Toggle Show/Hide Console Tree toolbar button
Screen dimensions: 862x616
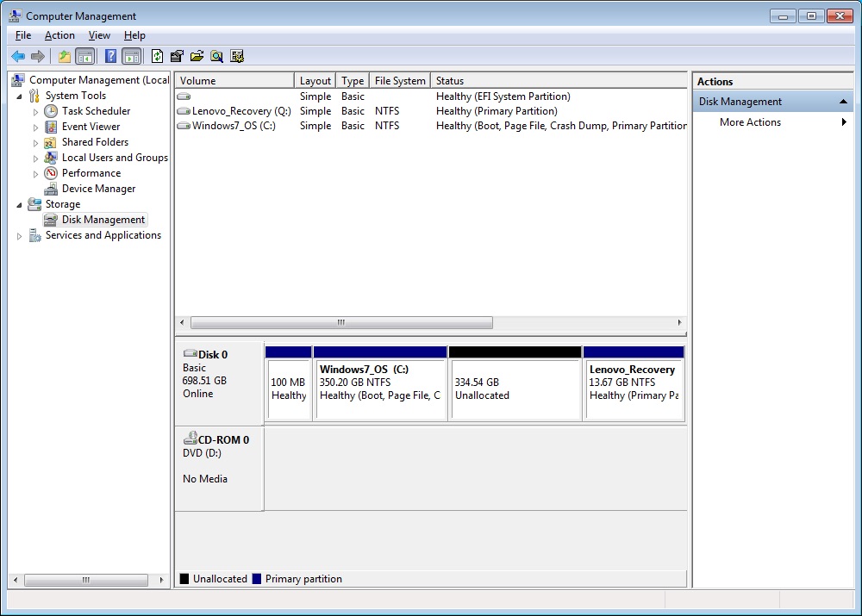pos(84,56)
